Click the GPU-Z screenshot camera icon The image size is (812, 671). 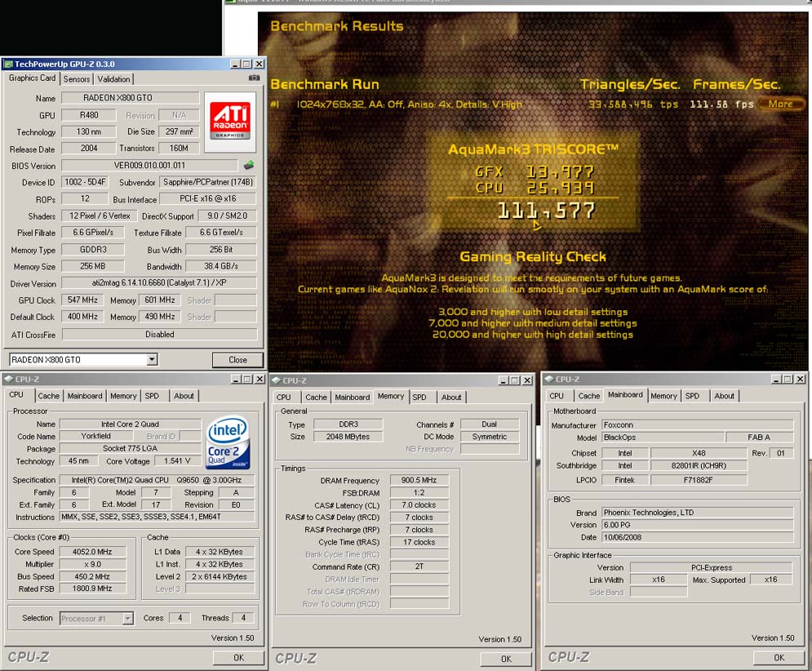254,78
